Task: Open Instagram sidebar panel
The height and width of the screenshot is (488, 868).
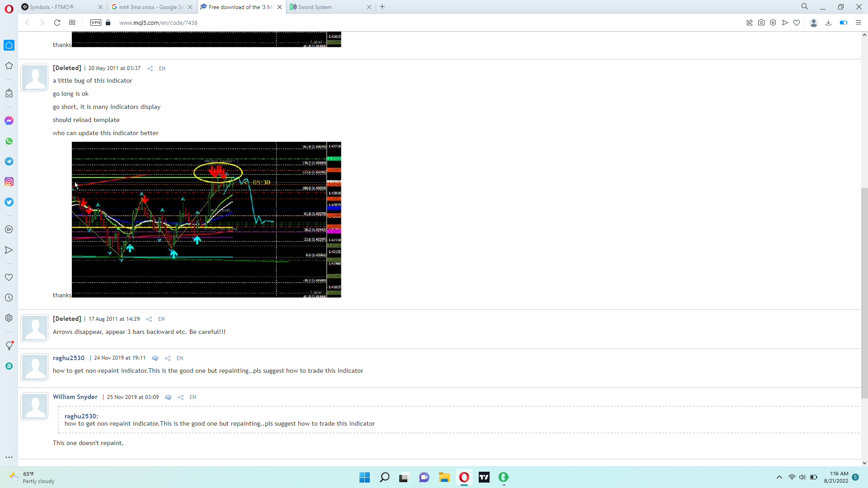Action: [9, 182]
